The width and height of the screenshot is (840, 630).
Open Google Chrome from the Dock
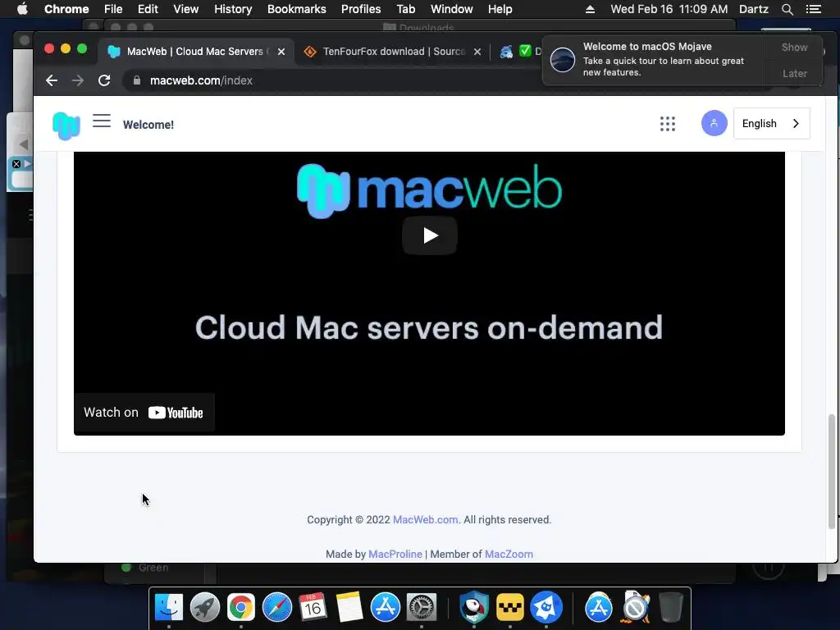[241, 608]
